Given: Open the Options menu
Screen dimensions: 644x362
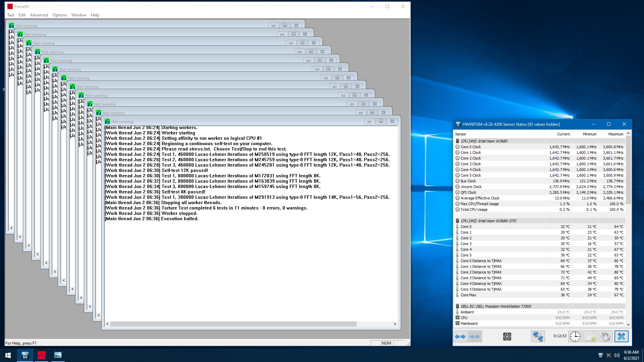Looking at the screenshot, I should [60, 15].
